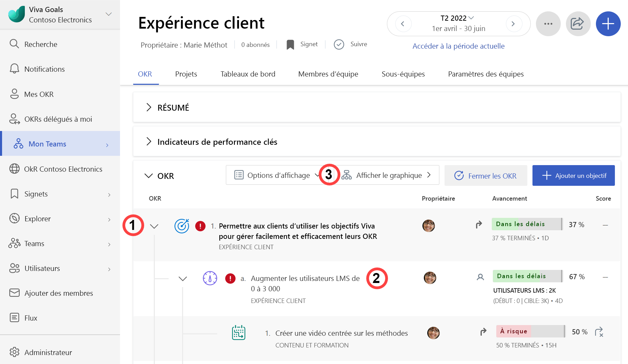Click Ajouter un objectif button
Image resolution: width=628 pixels, height=364 pixels.
tap(574, 175)
